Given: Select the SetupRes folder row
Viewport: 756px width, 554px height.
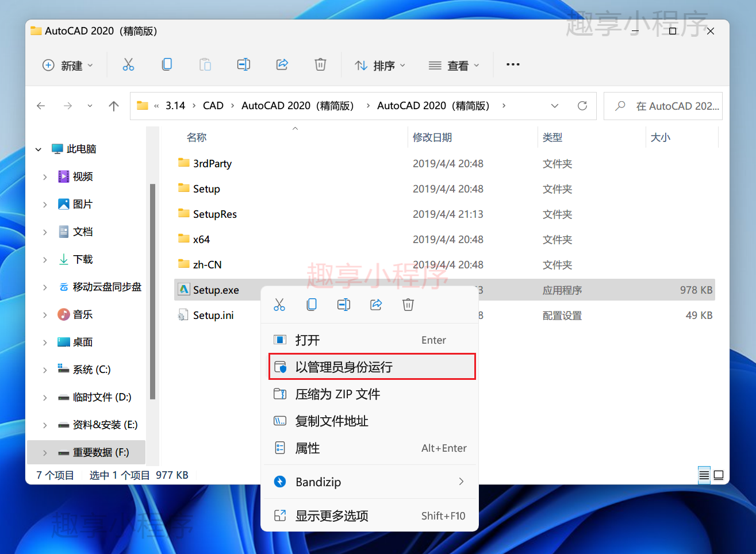Looking at the screenshot, I should click(x=444, y=214).
